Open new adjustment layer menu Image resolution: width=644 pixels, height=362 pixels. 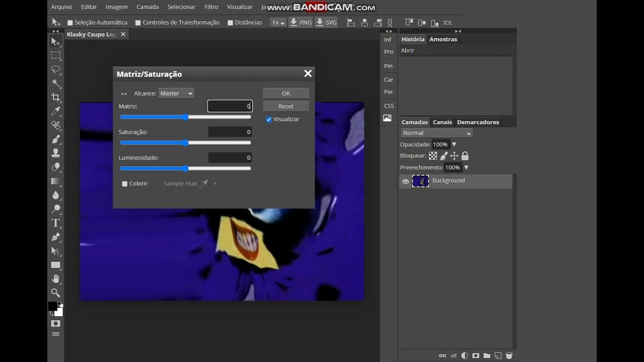click(464, 355)
